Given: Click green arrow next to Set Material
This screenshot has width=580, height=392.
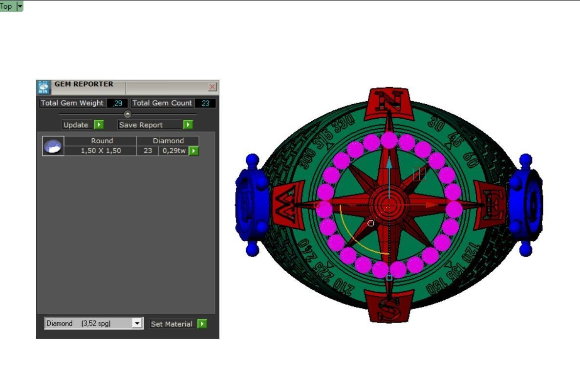Looking at the screenshot, I should point(202,324).
